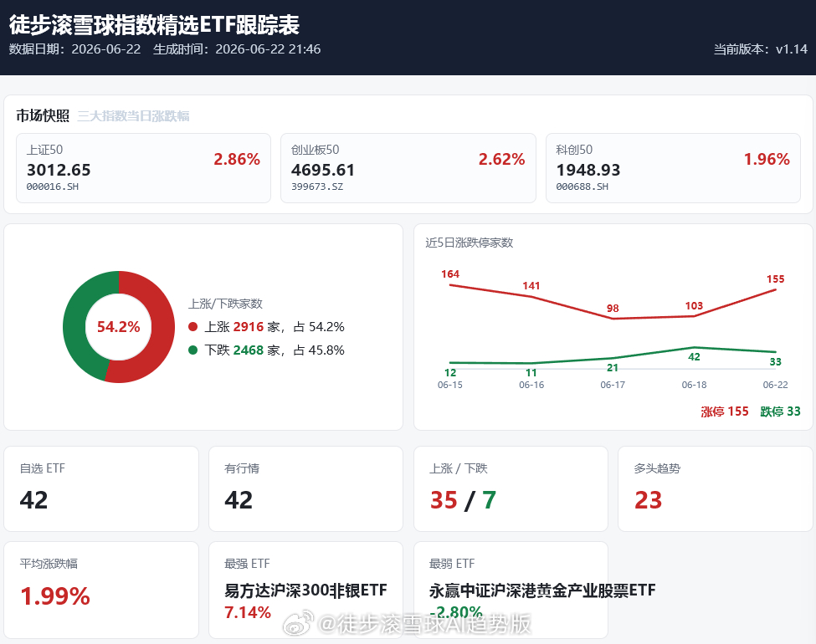Click the 000688.SH ticker code

pyautogui.click(x=582, y=187)
